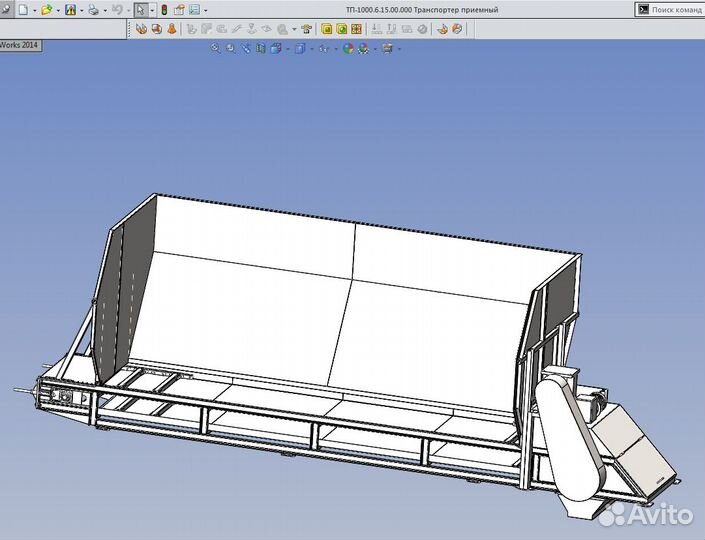
Task: Click the Open file folder icon
Action: click(x=46, y=9)
